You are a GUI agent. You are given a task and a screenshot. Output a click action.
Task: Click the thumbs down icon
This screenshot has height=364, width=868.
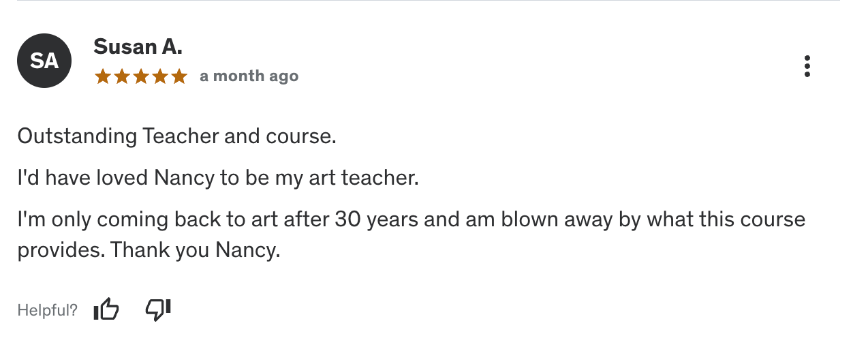[158, 310]
